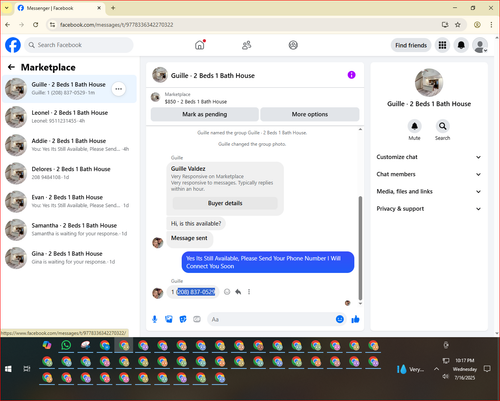
Task: Choose a sticker icon in composer
Action: click(x=183, y=319)
